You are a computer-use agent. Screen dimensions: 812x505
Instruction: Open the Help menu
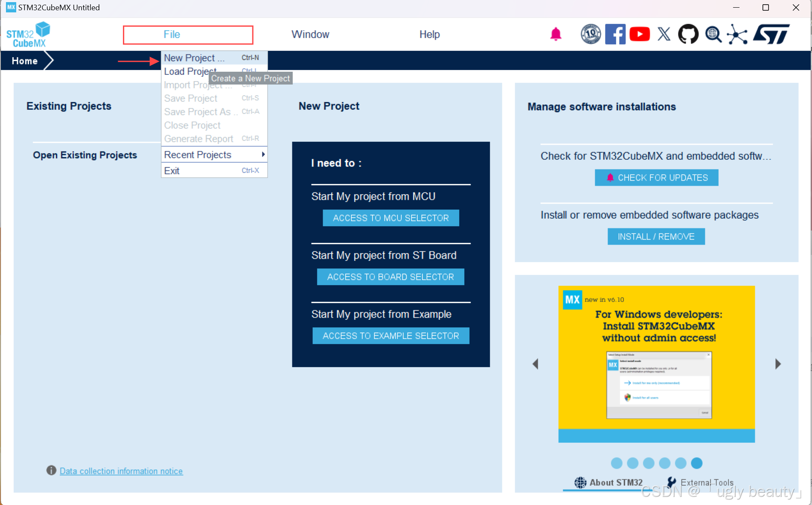pos(429,35)
